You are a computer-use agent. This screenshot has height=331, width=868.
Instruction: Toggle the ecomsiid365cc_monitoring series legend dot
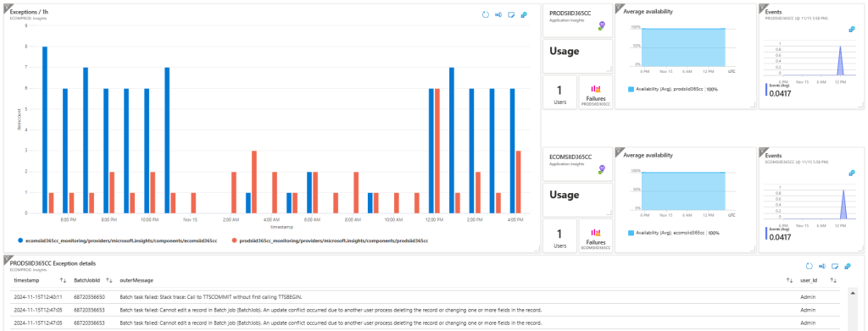[x=20, y=240]
